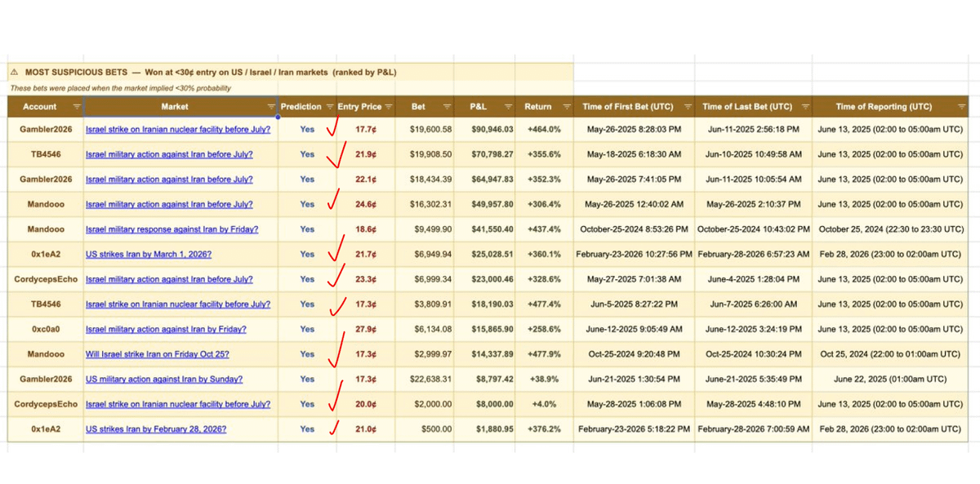
Task: Select entry price cell 24.6¢
Action: click(366, 204)
